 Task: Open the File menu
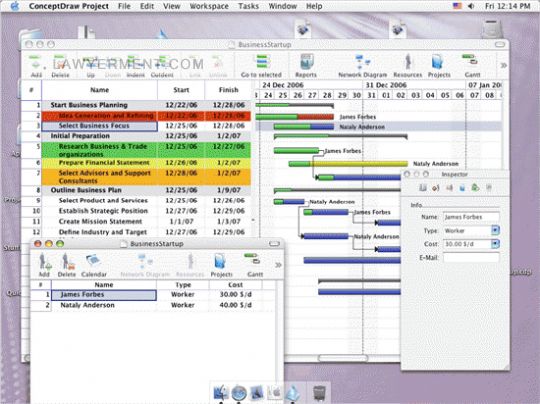point(124,6)
